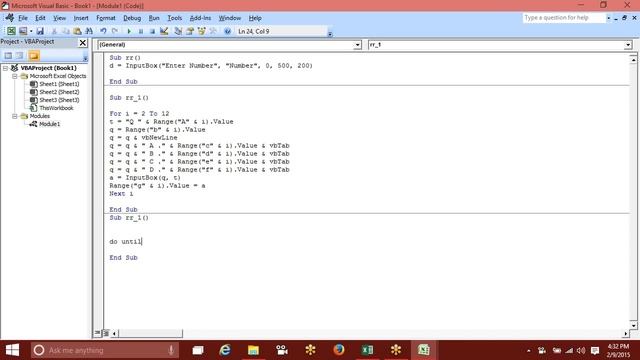Viewport: 640px width, 360px height.
Task: Click the code window scroll up arrow
Action: click(x=633, y=60)
